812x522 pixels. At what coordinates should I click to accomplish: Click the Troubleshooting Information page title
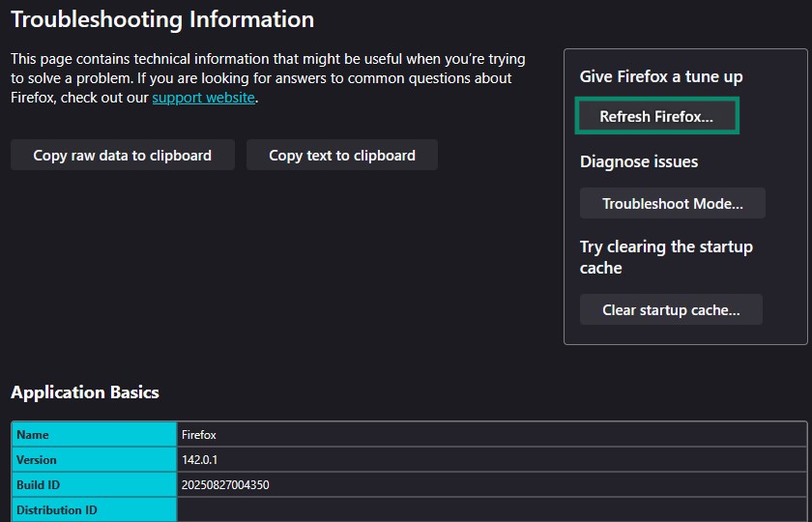(x=162, y=19)
